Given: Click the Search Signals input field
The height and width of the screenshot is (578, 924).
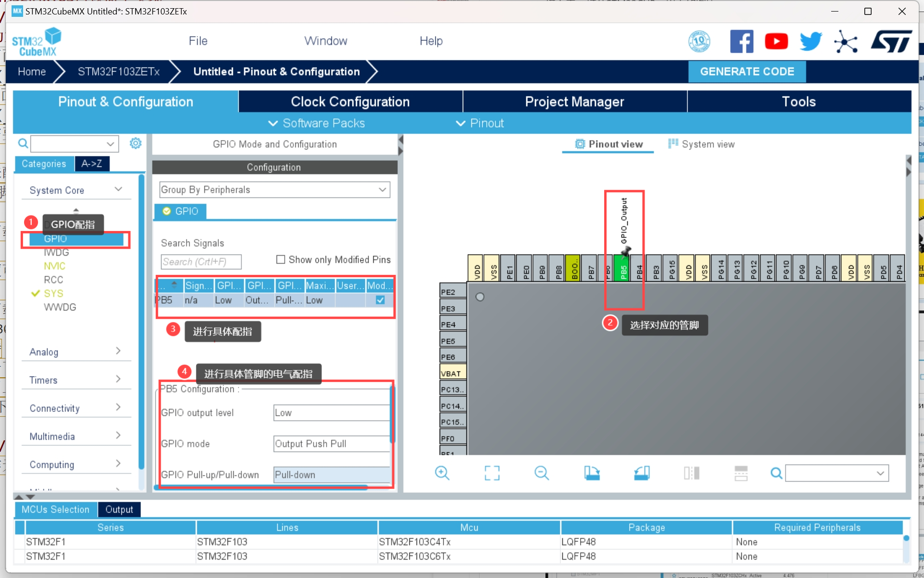Looking at the screenshot, I should click(x=201, y=262).
